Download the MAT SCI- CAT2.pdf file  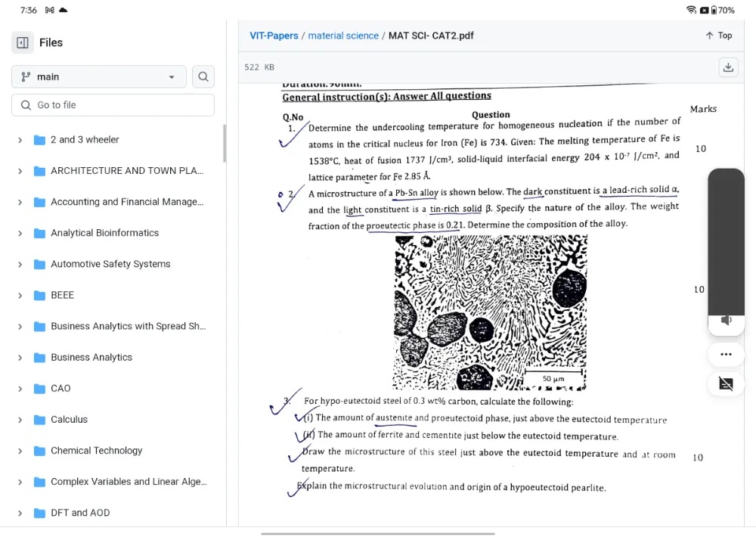tap(728, 67)
